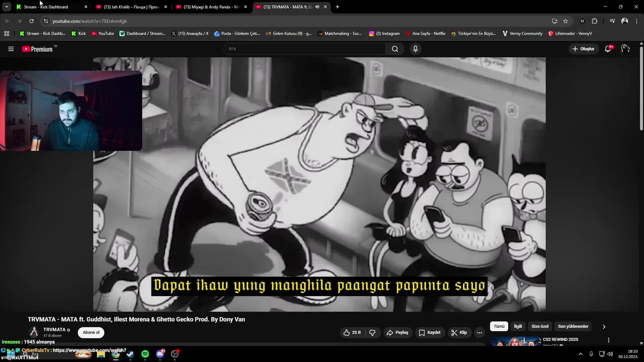Switch to Jah Khalib tab

click(131, 7)
